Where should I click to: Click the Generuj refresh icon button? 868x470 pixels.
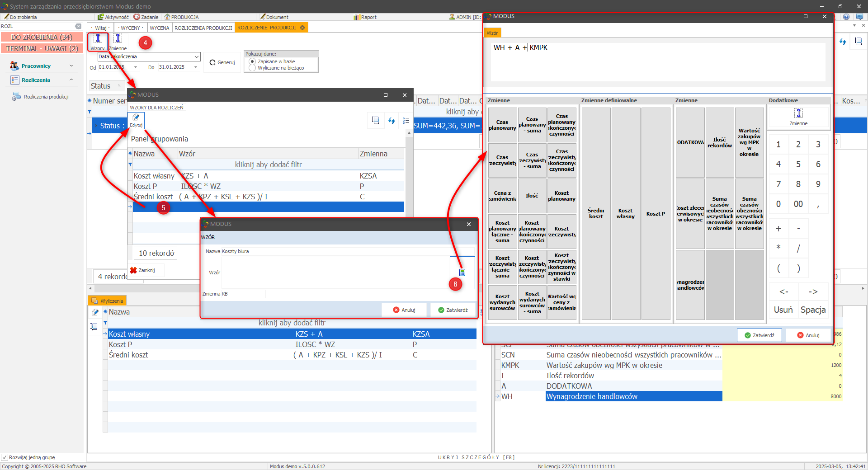[x=222, y=62]
